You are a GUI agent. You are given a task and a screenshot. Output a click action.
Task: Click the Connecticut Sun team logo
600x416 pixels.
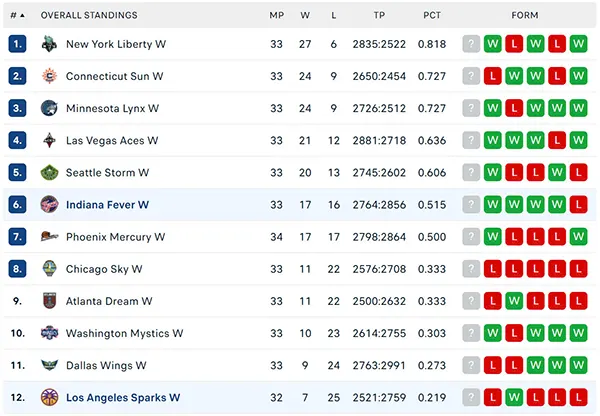[x=49, y=76]
